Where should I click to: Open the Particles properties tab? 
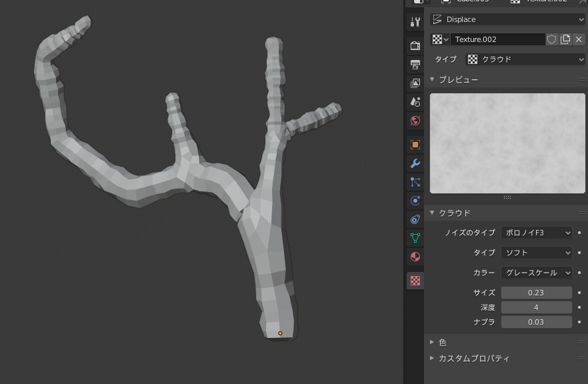[x=415, y=182]
